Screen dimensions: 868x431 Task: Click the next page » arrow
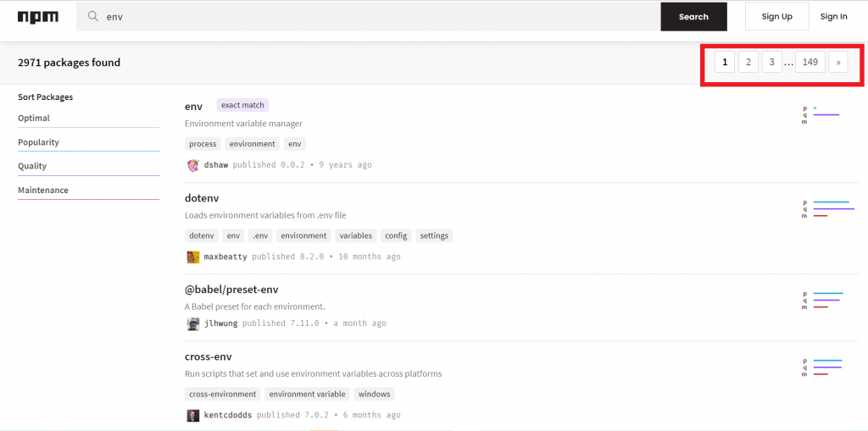[x=838, y=62]
